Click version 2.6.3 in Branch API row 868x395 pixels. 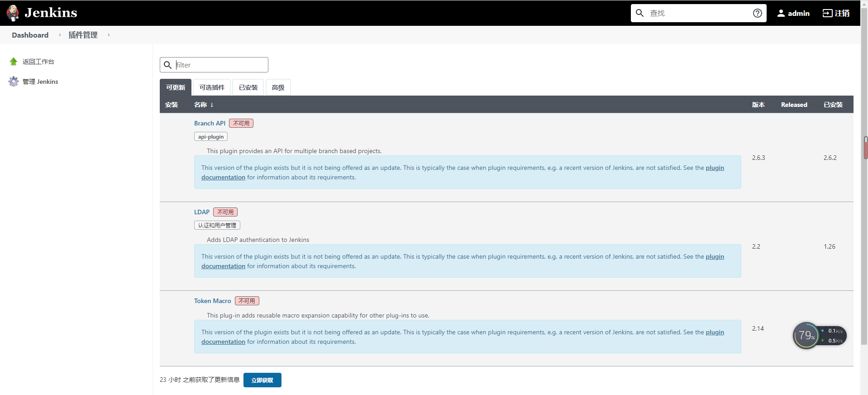[x=758, y=158]
